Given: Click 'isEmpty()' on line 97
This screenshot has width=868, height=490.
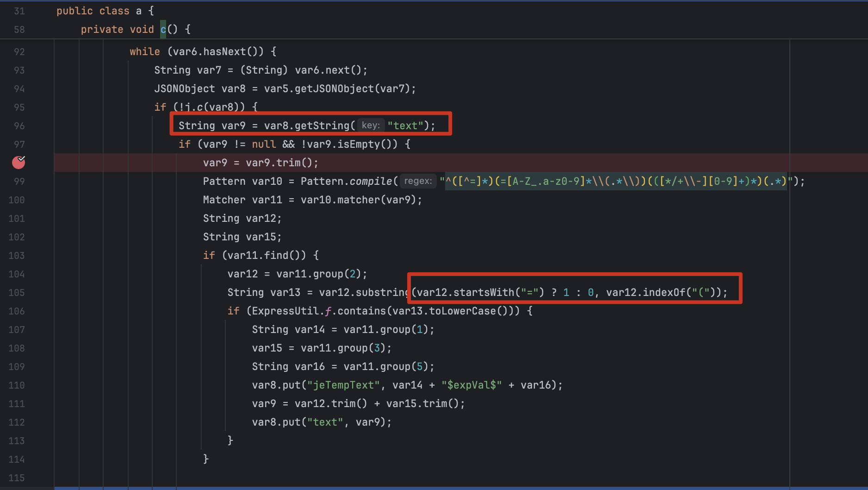Looking at the screenshot, I should tap(365, 144).
